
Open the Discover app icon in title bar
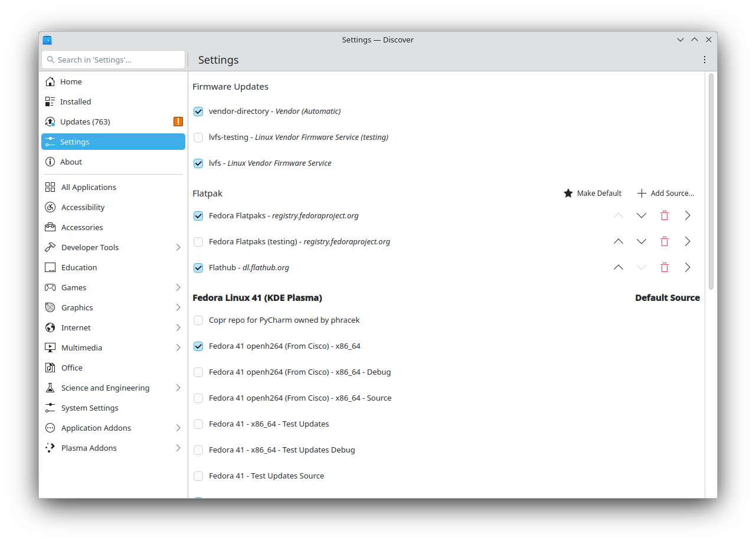(47, 40)
